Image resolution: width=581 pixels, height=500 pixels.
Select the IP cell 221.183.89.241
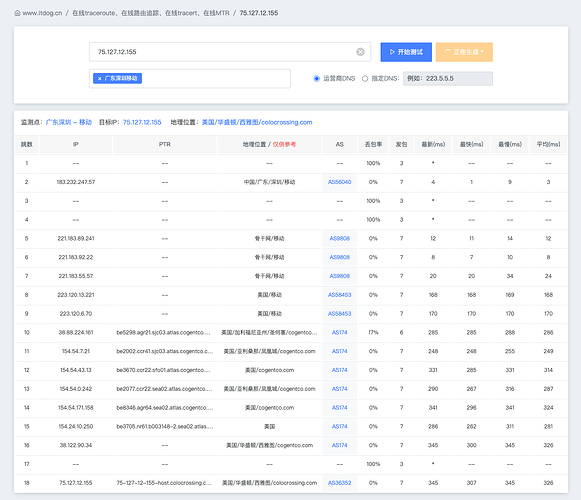[x=76, y=238]
